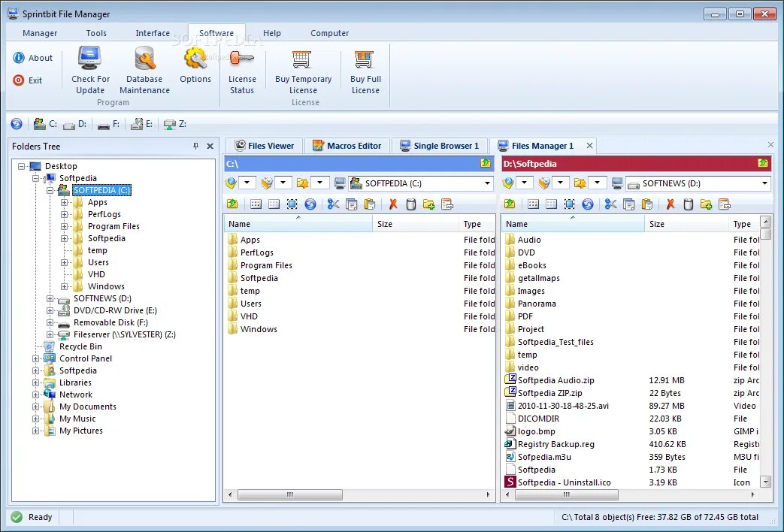Open the favorites folder dropdown in D:\Softpedia pane
The width and height of the screenshot is (784, 532).
tap(597, 183)
